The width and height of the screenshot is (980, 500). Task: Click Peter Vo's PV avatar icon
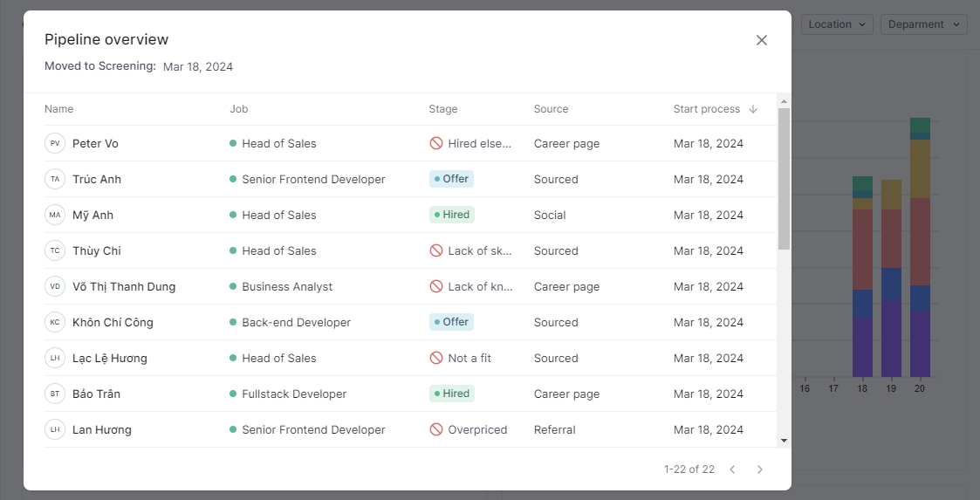[55, 143]
